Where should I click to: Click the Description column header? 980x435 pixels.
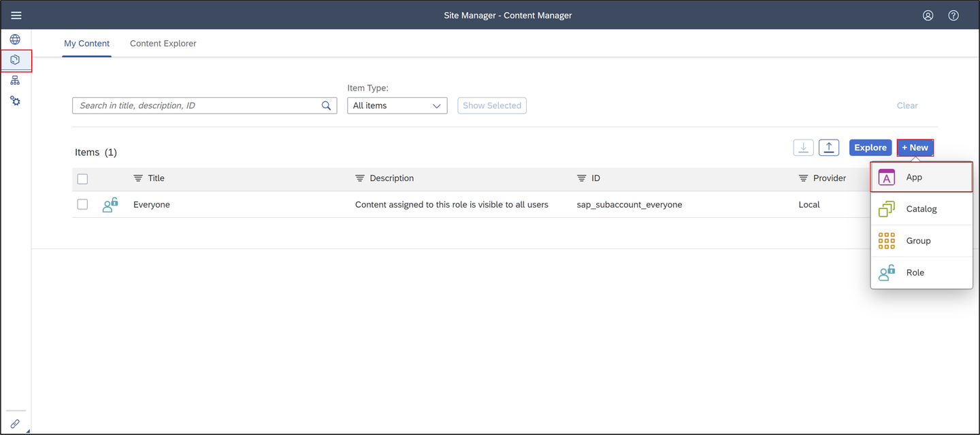point(391,178)
